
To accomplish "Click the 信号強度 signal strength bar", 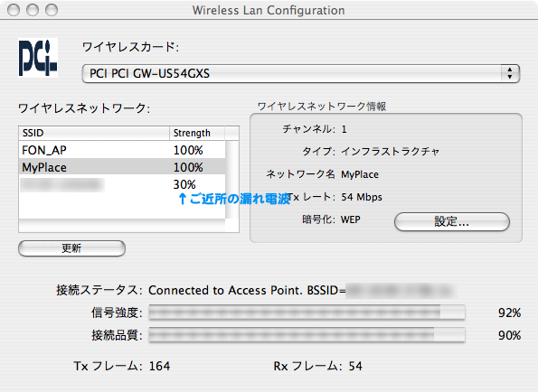I will pyautogui.click(x=307, y=313).
